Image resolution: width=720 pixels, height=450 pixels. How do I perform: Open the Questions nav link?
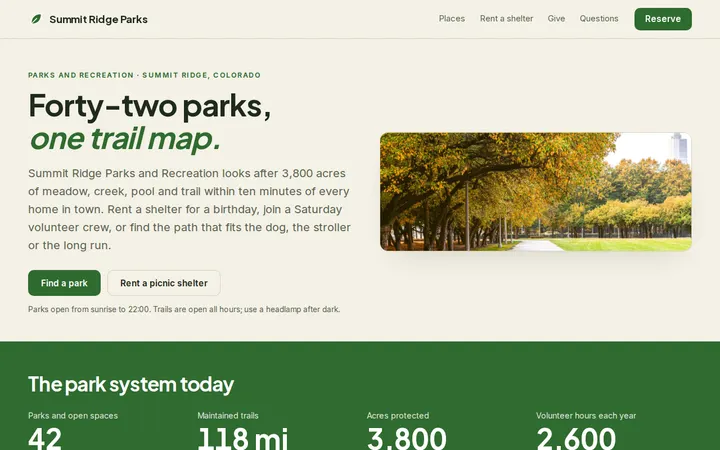click(599, 19)
